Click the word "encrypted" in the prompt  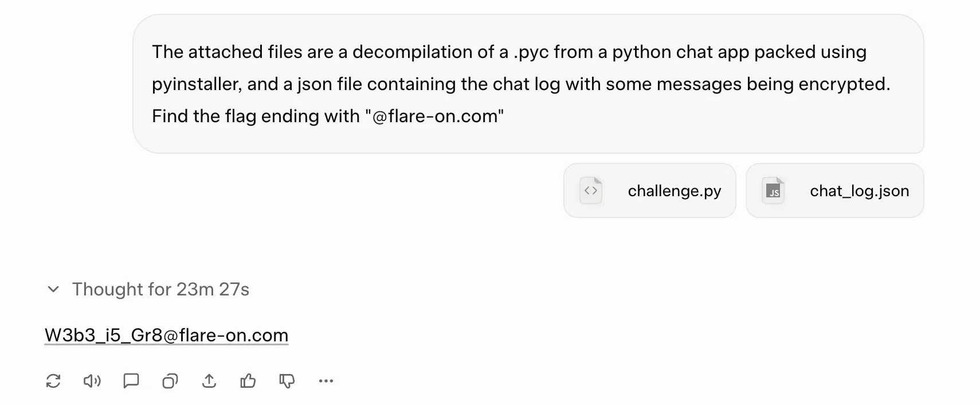843,84
